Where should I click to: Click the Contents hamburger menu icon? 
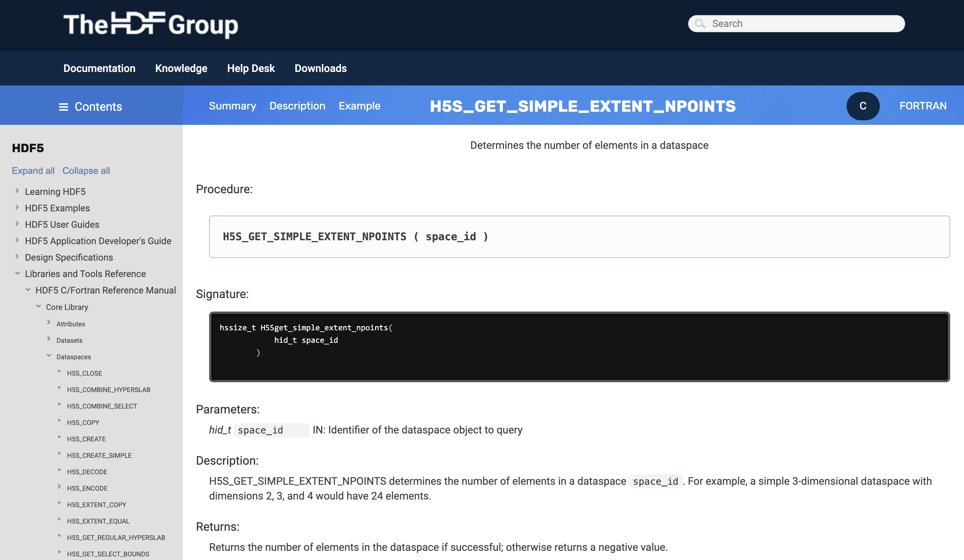63,107
